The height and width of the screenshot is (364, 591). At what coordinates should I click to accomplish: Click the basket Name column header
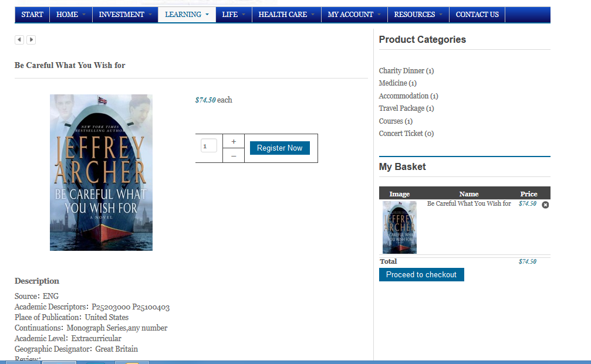469,194
